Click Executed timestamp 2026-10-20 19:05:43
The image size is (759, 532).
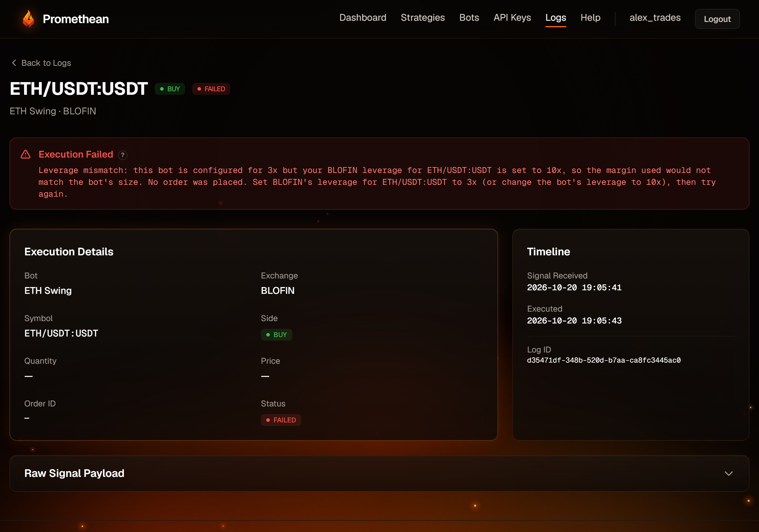click(x=574, y=321)
